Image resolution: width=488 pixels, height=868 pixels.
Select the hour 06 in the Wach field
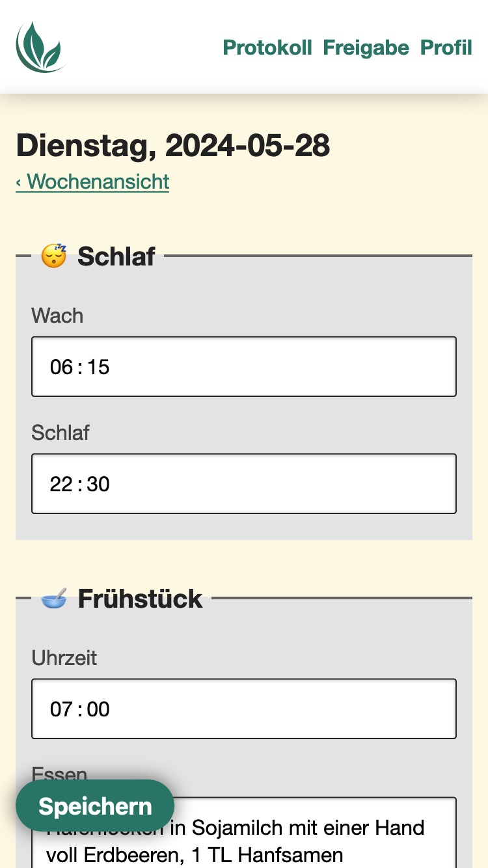tap(61, 367)
